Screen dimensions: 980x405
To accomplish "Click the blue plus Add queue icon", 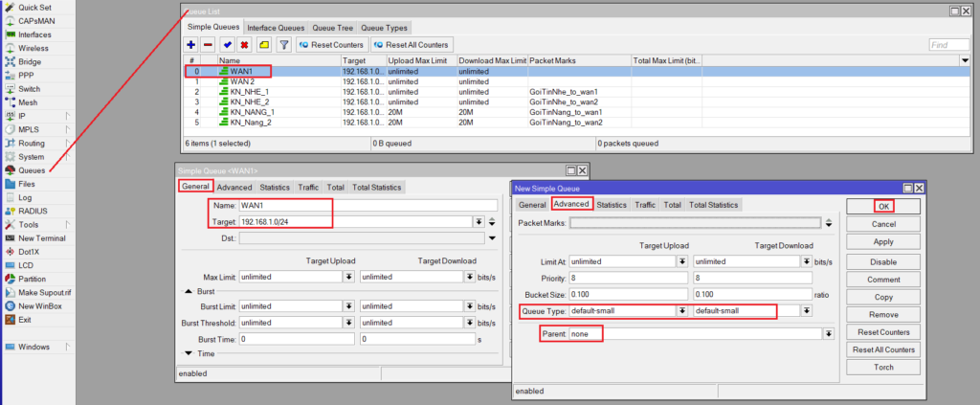I will [191, 45].
